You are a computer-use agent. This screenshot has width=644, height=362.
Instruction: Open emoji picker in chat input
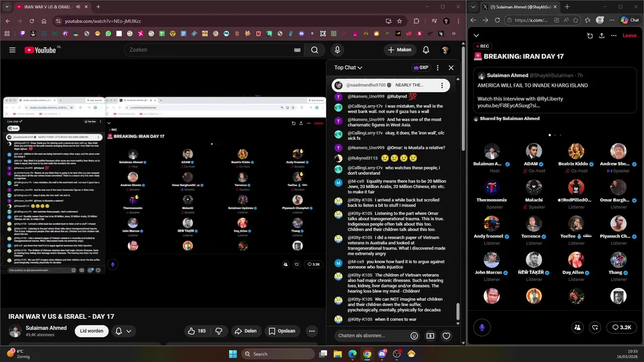pyautogui.click(x=414, y=335)
